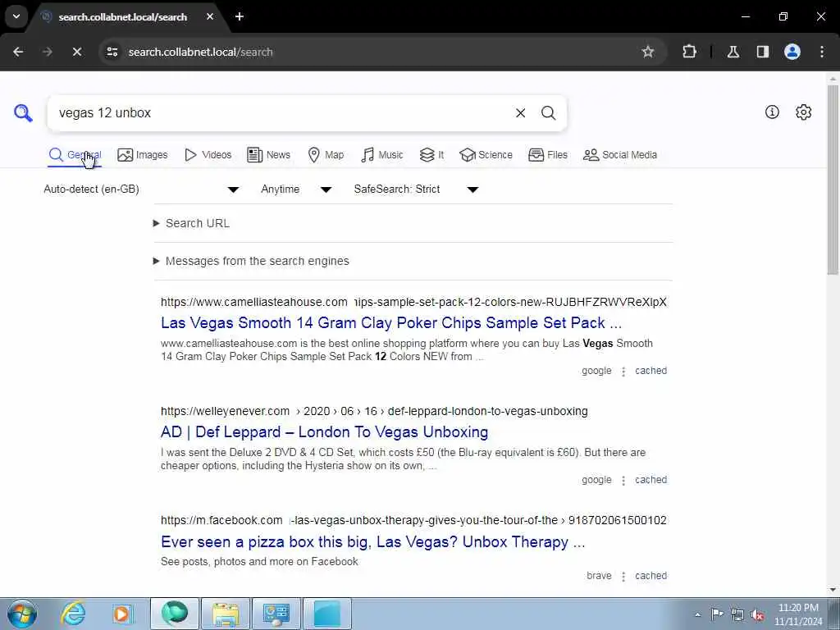Open the SafeSearch: Strict dropdown
Viewport: 840px width, 630px height.
coord(416,189)
